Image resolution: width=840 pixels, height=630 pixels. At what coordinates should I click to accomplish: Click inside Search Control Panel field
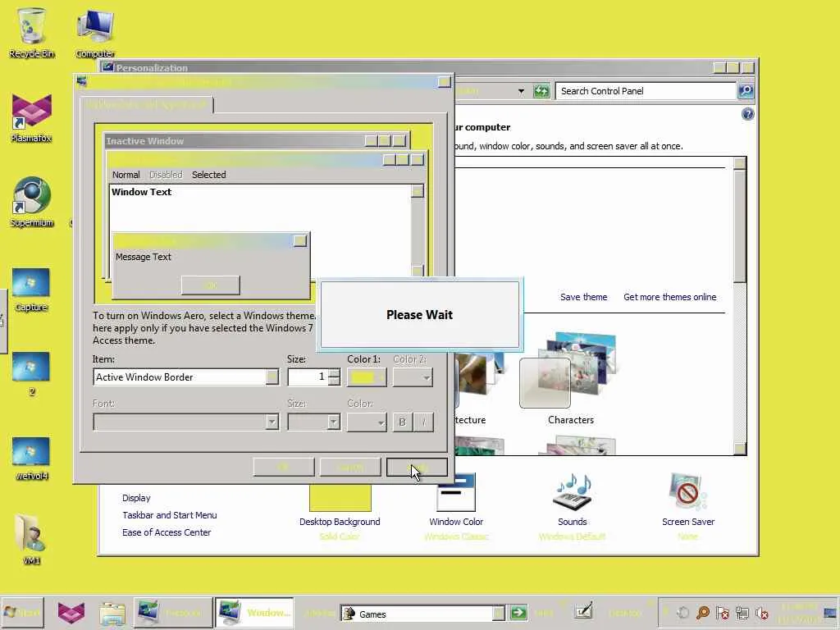(x=646, y=91)
